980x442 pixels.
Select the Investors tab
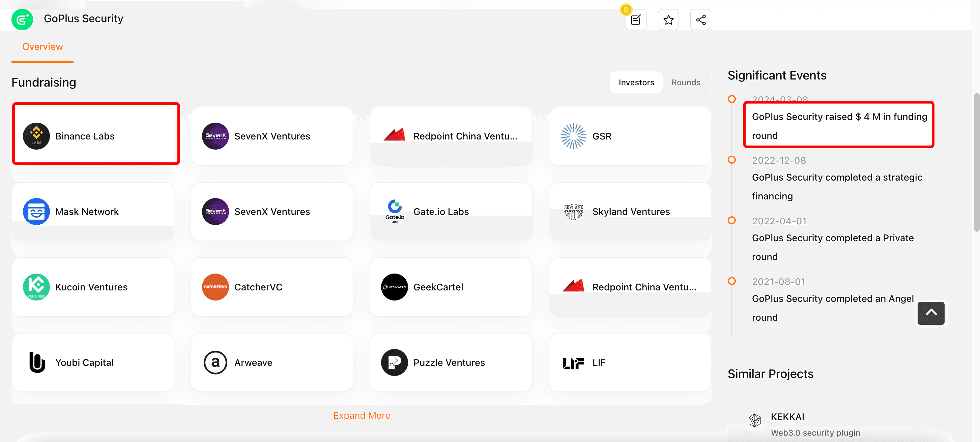click(x=636, y=82)
